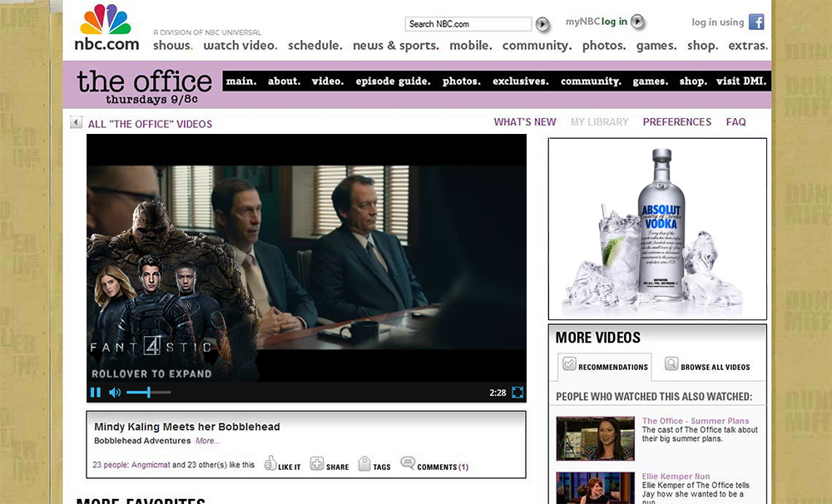Pause the video playback

click(96, 392)
